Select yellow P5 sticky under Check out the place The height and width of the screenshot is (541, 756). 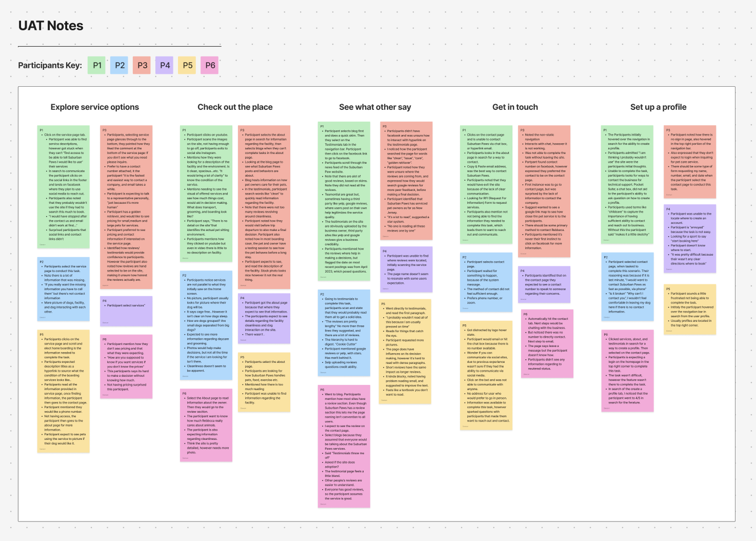264,382
